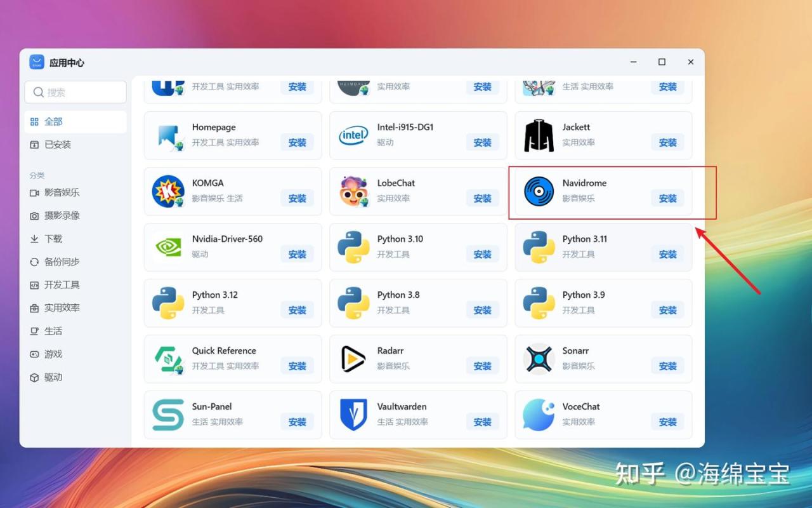Click the KOMGA app icon
This screenshot has height=508, width=812.
168,191
